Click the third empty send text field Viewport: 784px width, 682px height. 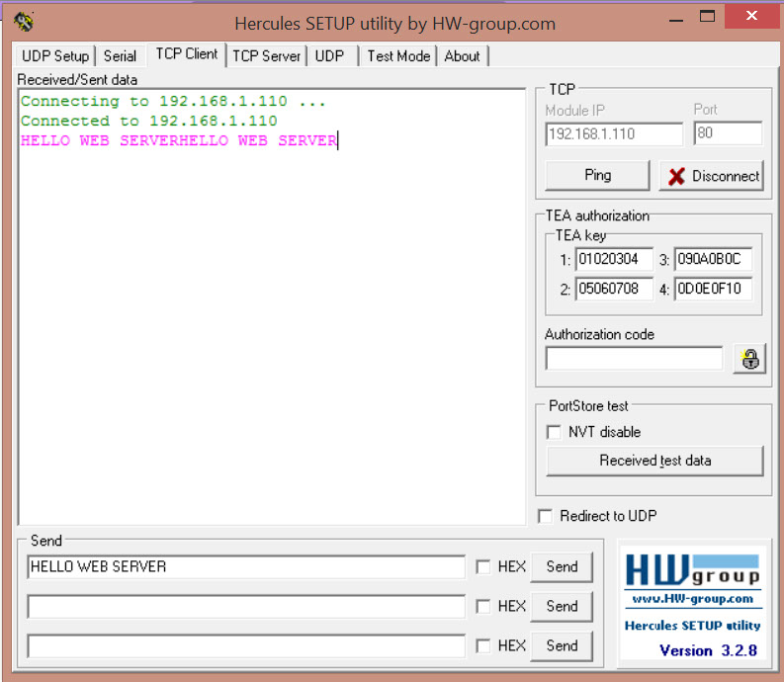[x=246, y=645]
